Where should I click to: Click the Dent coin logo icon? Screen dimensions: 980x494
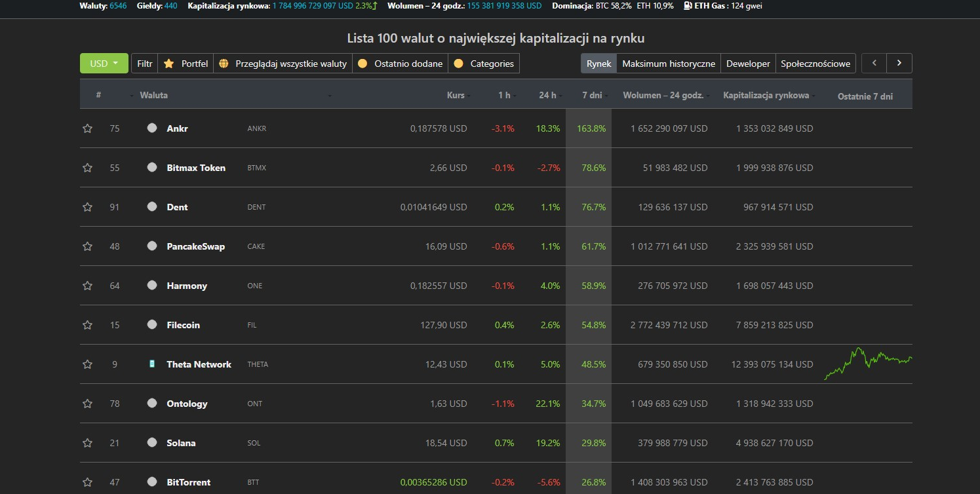click(152, 206)
